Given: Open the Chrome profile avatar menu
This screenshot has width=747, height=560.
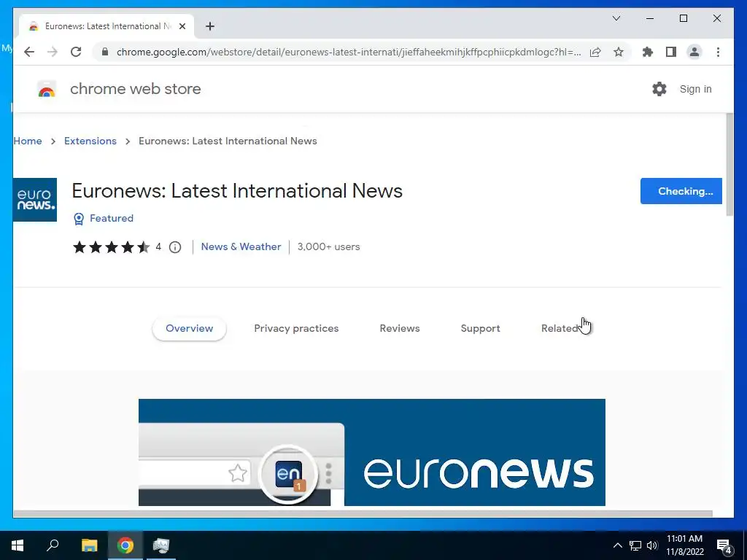Looking at the screenshot, I should tap(694, 52).
